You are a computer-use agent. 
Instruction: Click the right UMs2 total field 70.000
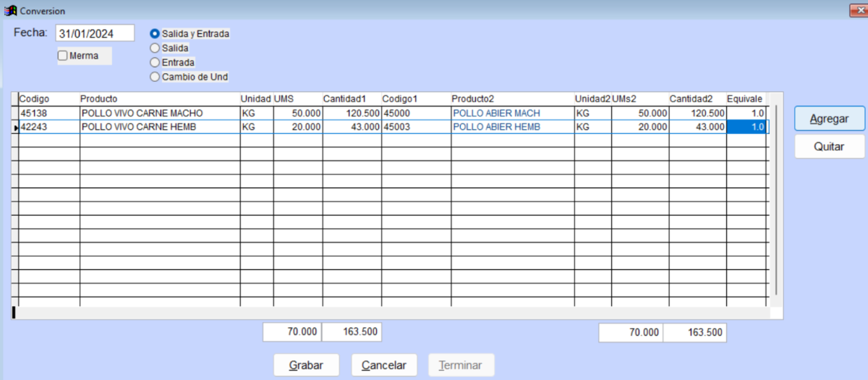click(631, 332)
